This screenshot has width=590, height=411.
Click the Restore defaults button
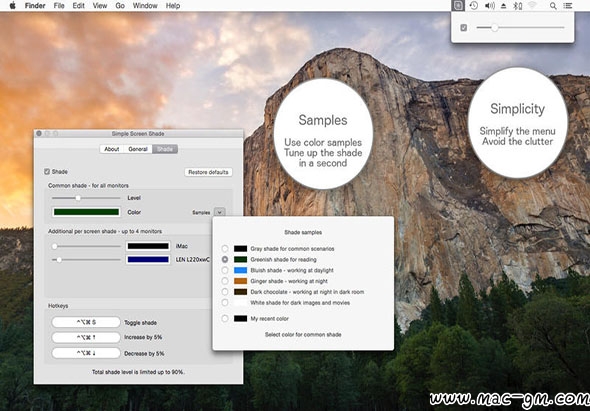click(x=208, y=172)
